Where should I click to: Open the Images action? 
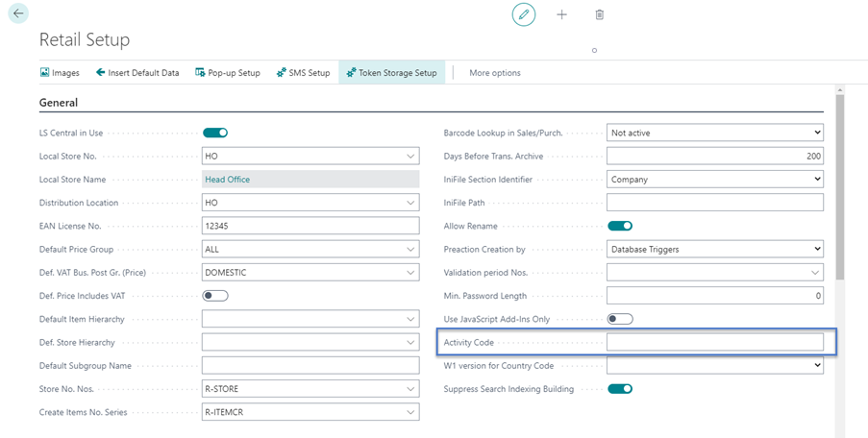coord(60,73)
